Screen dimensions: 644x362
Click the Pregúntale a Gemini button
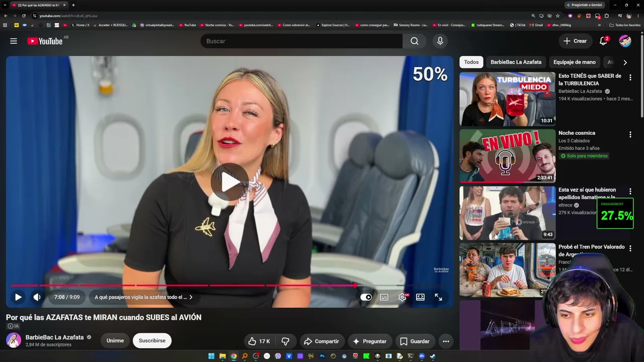pos(584,5)
